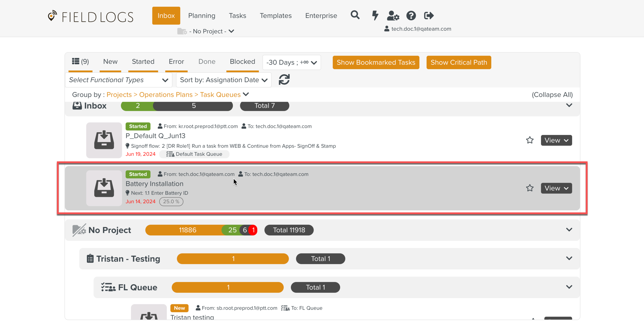Click the Tristan - Testing clipboard icon
The image size is (644, 329).
90,258
